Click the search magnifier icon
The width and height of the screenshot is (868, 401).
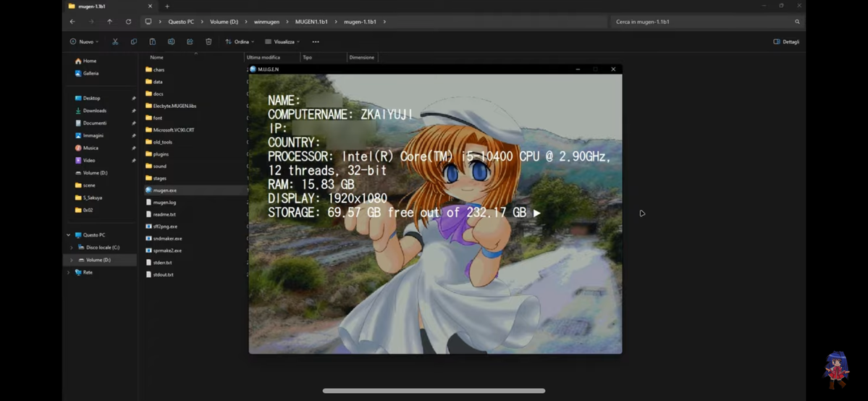[x=797, y=22]
